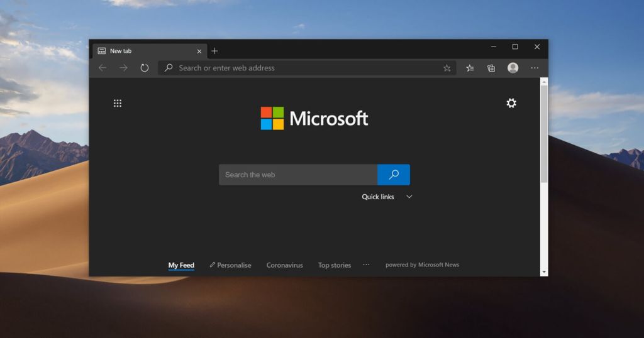644x338 pixels.
Task: Show more feed categories ellipsis
Action: point(366,264)
